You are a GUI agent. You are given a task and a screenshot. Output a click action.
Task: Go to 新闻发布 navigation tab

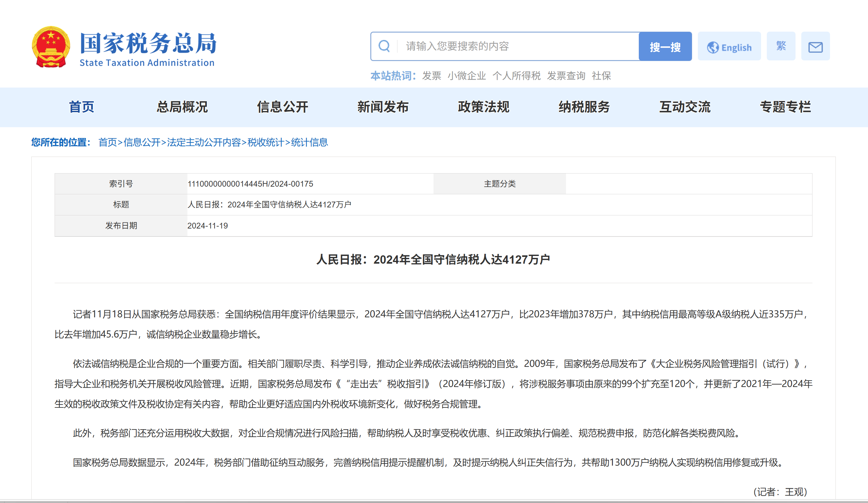coord(383,107)
